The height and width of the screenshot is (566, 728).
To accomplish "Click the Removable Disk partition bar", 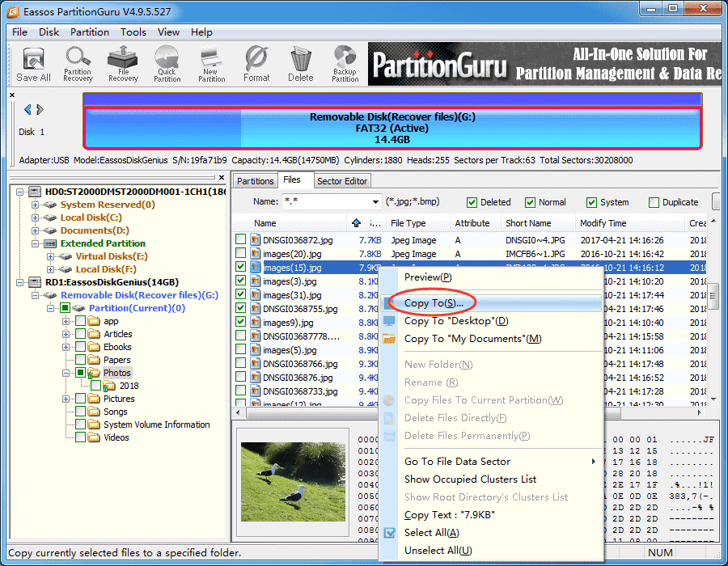I will [x=392, y=128].
